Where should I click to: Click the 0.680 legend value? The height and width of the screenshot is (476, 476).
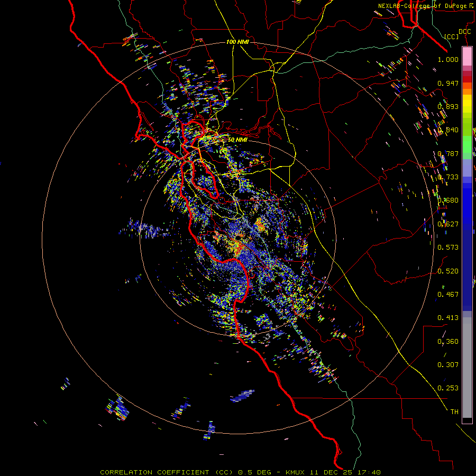[448, 200]
